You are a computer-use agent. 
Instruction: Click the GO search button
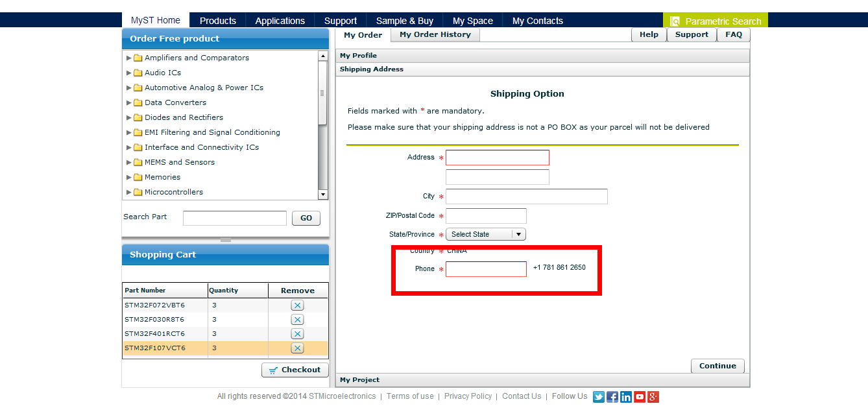pos(306,219)
